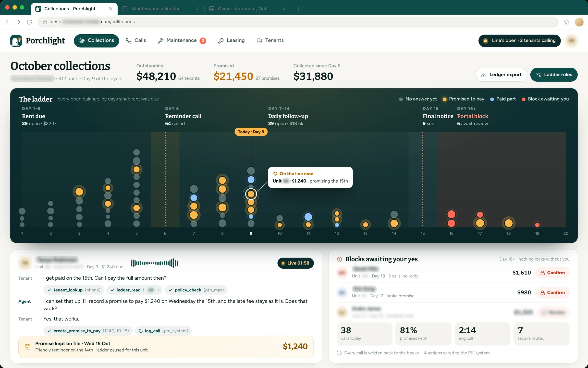Click the calendar icon in Promise kept banner
This screenshot has height=368, width=588.
pos(28,346)
